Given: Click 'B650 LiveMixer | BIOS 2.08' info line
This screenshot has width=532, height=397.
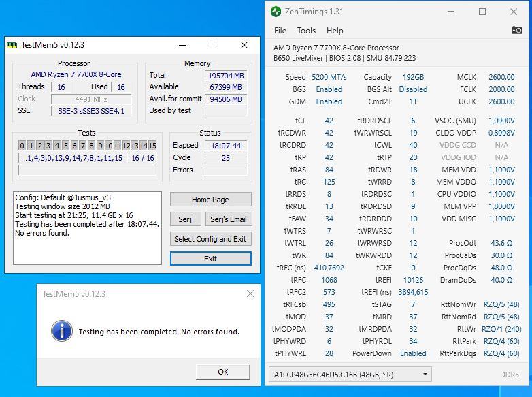Looking at the screenshot, I should click(344, 58).
